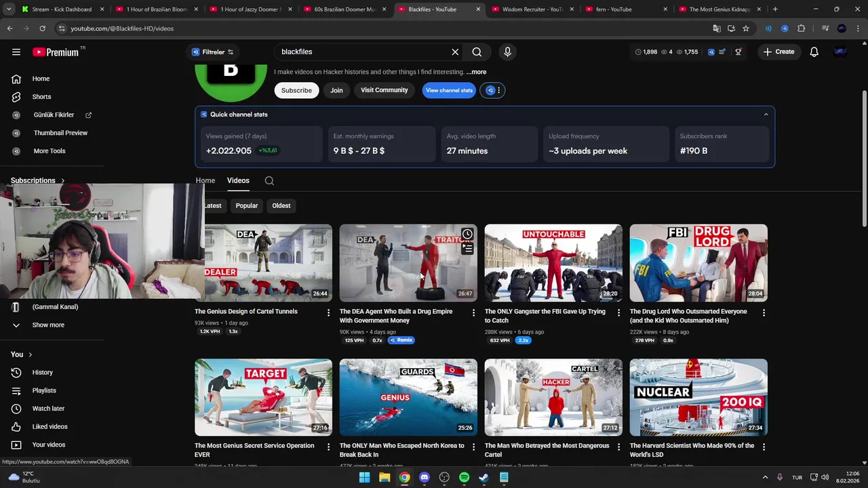The image size is (868, 488).
Task: Bookmark this page with the star
Action: pos(746,28)
